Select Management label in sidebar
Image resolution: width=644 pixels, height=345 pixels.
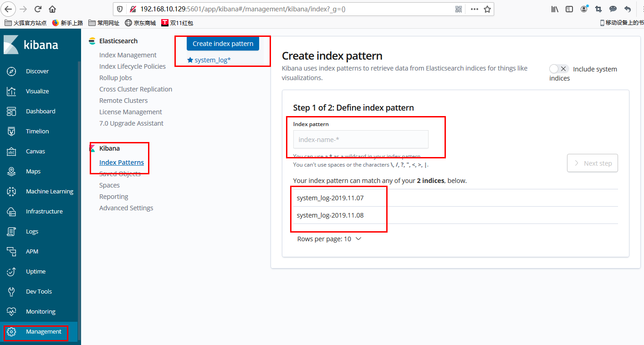[x=44, y=332]
